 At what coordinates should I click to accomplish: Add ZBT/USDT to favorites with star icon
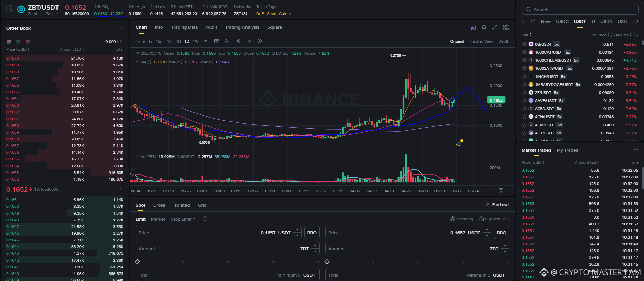10,10
